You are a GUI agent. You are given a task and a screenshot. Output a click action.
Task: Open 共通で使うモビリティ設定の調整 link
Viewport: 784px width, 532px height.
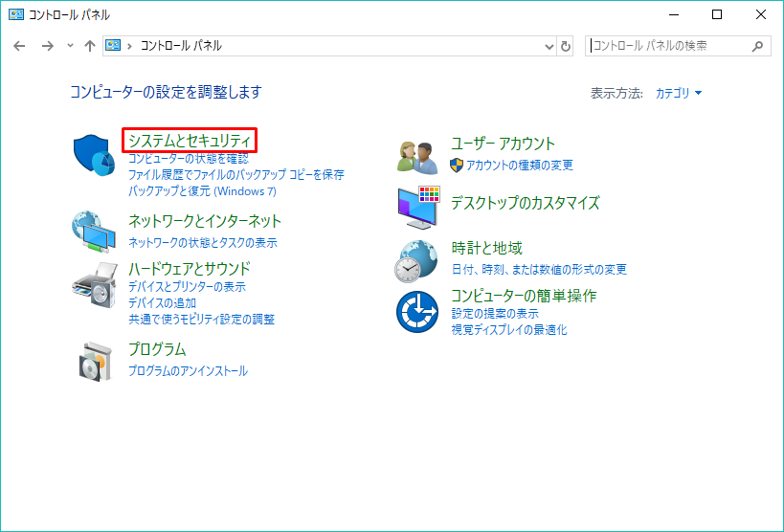click(201, 319)
